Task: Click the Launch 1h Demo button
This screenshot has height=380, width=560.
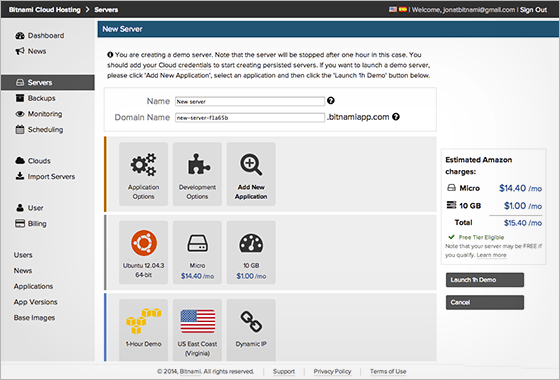Action: pos(485,280)
